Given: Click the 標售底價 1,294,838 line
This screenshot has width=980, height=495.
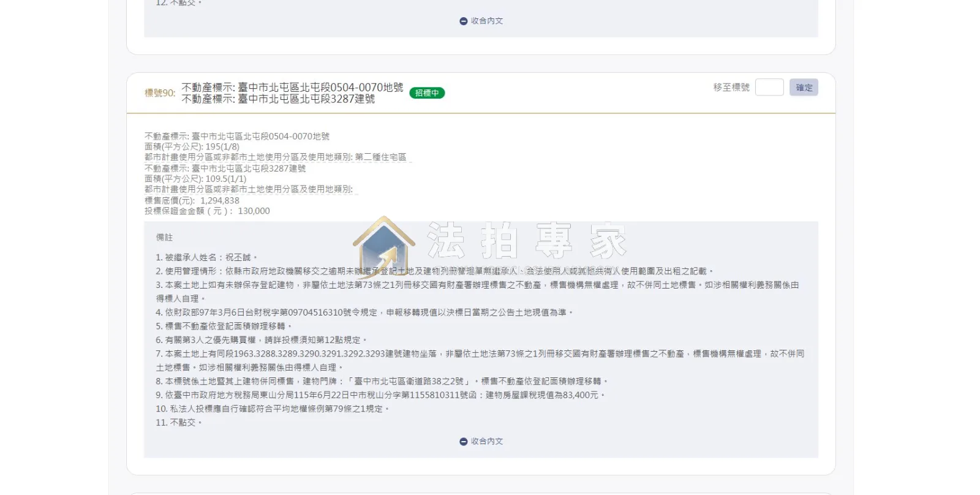Looking at the screenshot, I should [192, 200].
